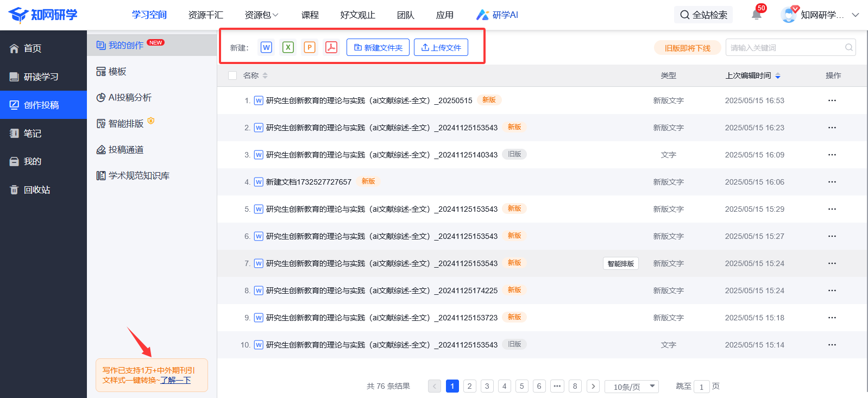Select AI投稿分析 in the sidebar
This screenshot has width=868, height=398.
pos(130,98)
